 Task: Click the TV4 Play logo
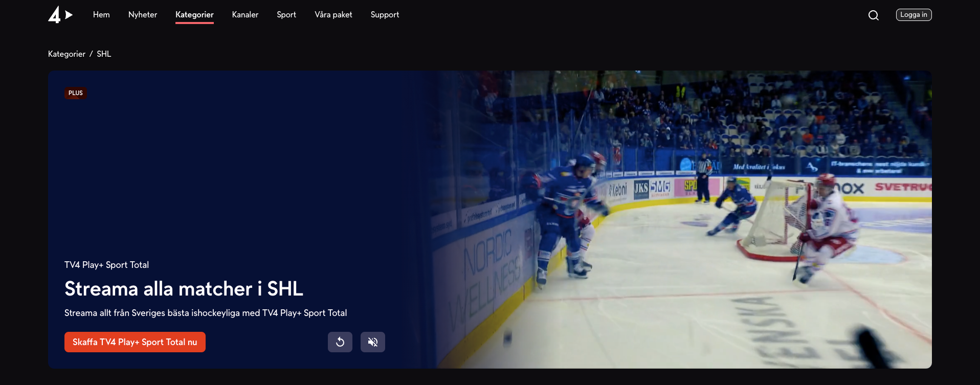click(60, 15)
